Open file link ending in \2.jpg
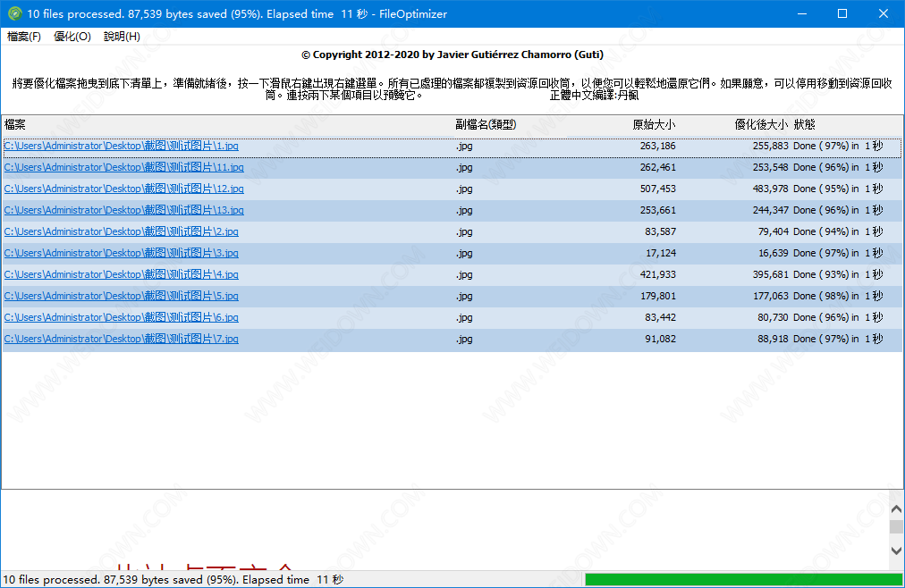905x588 pixels. (122, 231)
